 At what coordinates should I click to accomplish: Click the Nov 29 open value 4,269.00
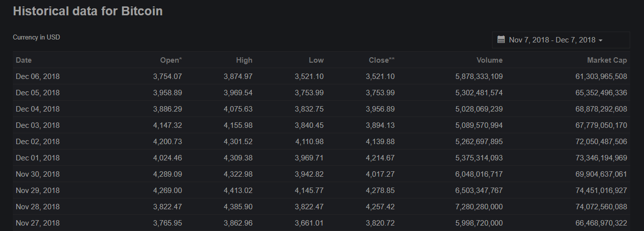click(167, 191)
